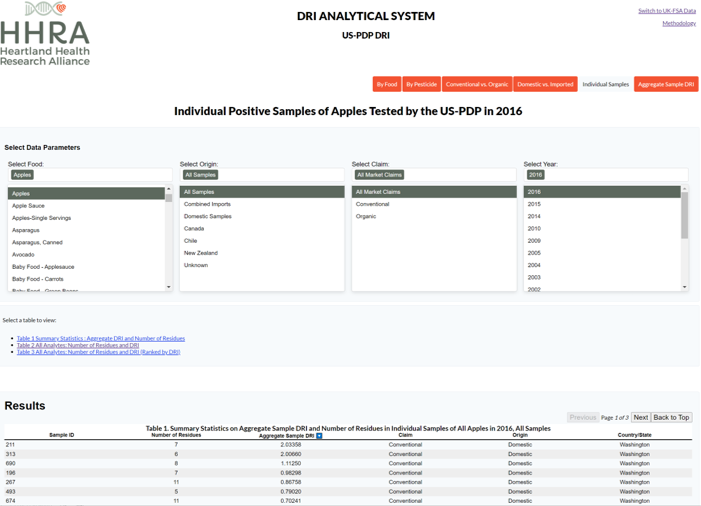Screen dimensions: 701x506
Task: Click the Aggregate DRI value 0.98298
Action: click(x=291, y=473)
